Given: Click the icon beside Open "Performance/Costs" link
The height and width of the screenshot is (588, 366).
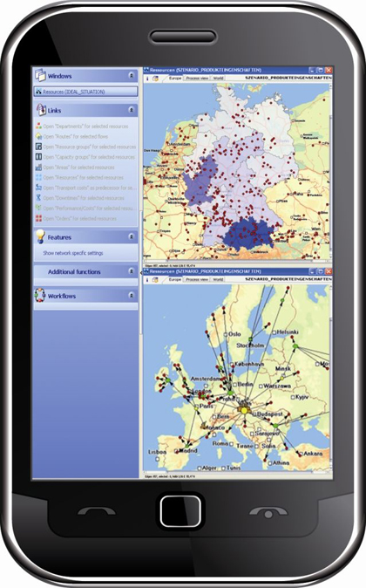Looking at the screenshot, I should click(x=38, y=208).
